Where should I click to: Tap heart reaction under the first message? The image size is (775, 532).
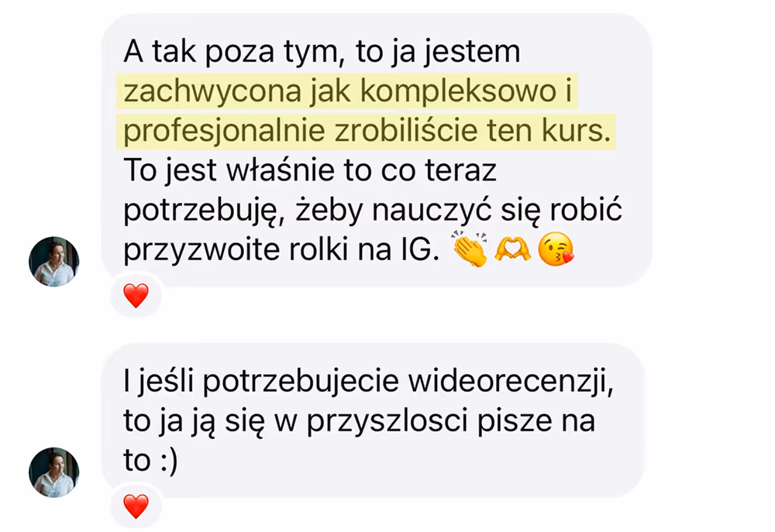[136, 296]
